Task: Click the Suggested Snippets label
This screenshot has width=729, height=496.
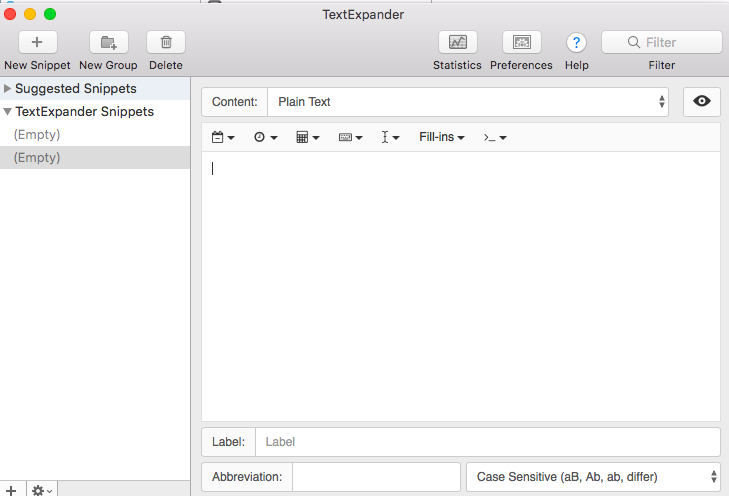Action: click(x=76, y=88)
